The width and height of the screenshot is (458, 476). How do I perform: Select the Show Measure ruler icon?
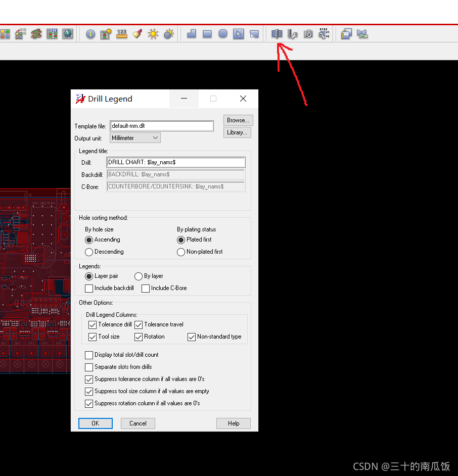pyautogui.click(x=121, y=34)
